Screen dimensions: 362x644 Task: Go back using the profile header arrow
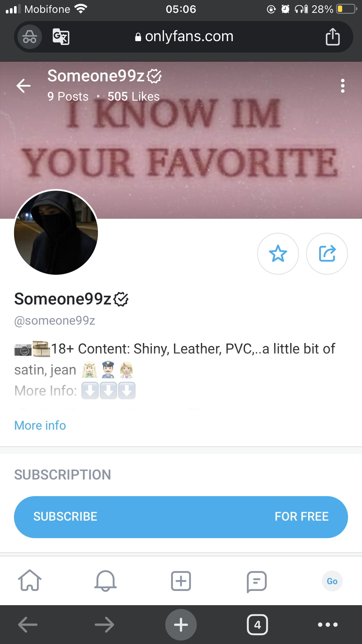click(24, 86)
